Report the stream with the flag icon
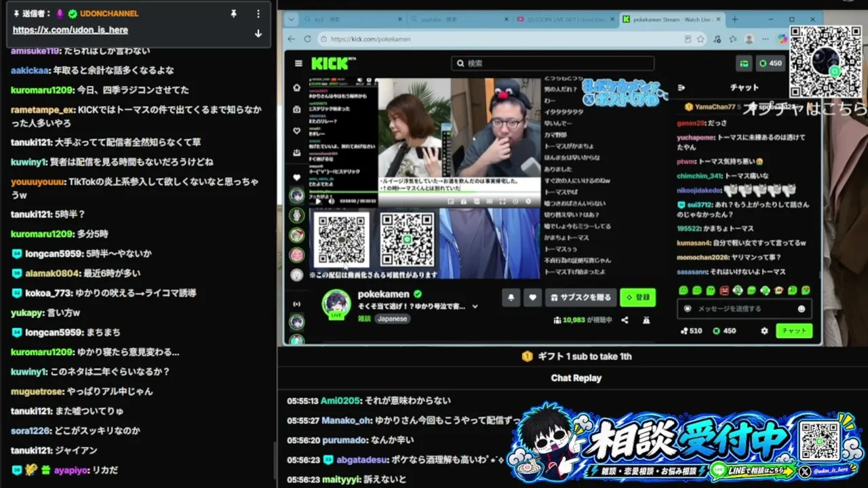Screen dimensions: 868x488 [646, 320]
